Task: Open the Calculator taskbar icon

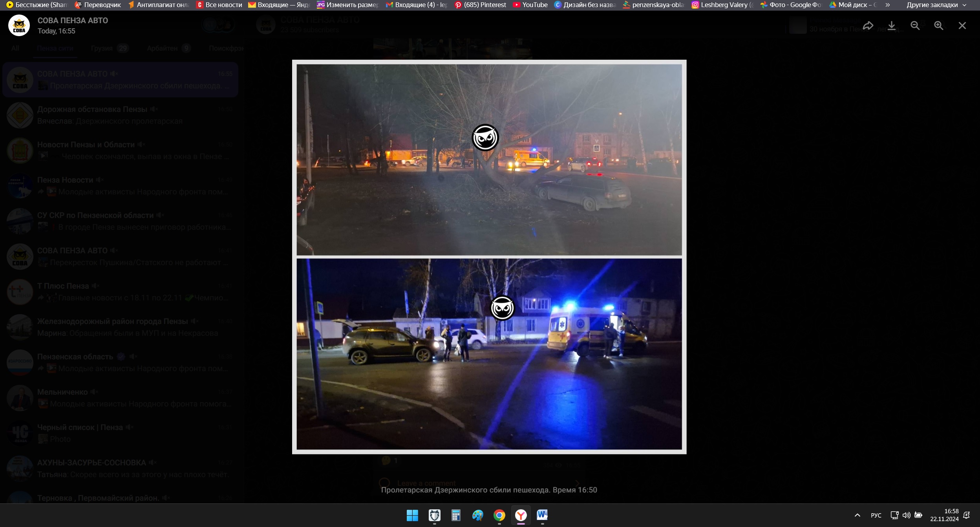Action: click(x=456, y=515)
